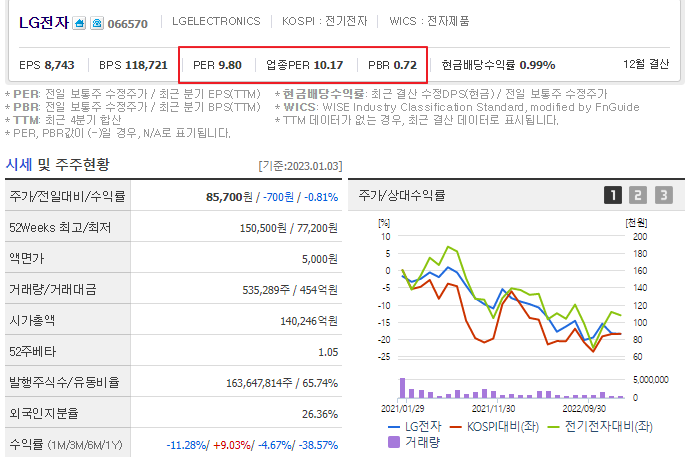
Task: Click the PER definition footnote
Action: point(133,94)
